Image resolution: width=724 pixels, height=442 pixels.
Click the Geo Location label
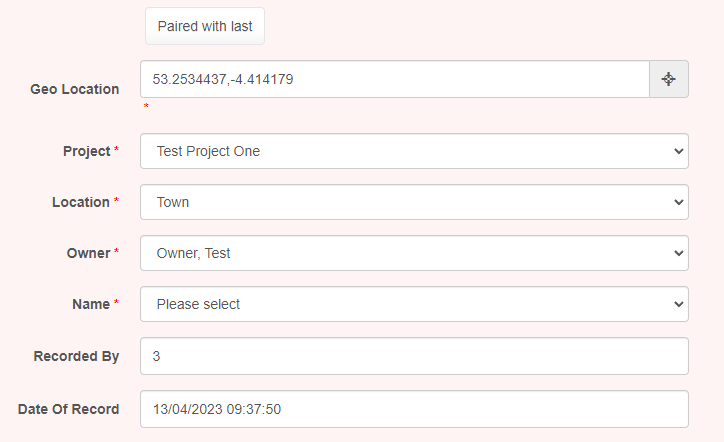coord(75,89)
